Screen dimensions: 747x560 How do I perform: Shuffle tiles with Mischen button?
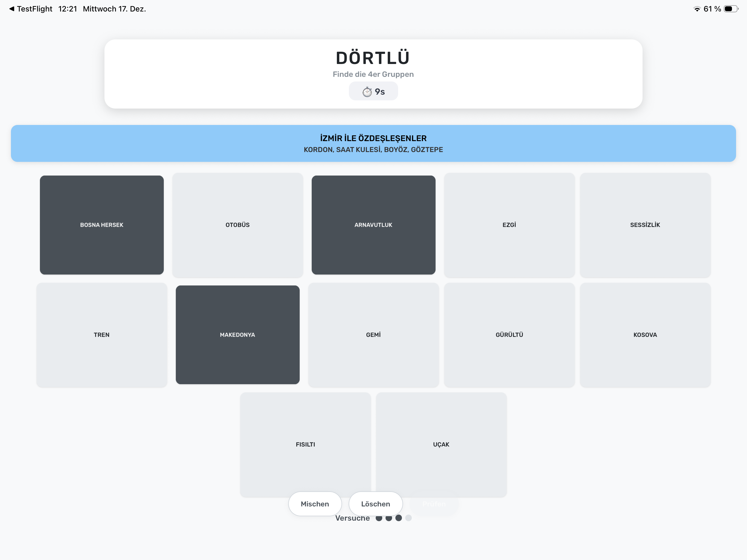[x=315, y=504]
